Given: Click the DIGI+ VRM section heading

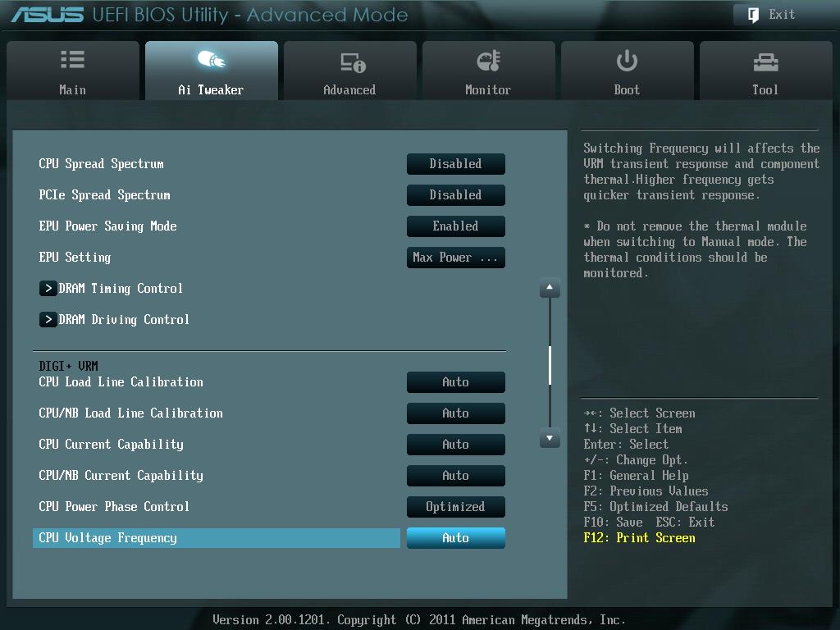Looking at the screenshot, I should click(x=69, y=366).
